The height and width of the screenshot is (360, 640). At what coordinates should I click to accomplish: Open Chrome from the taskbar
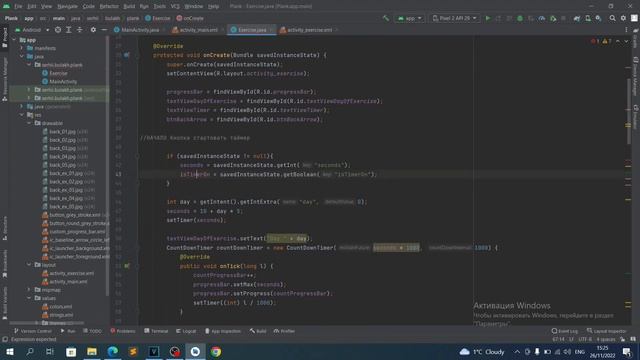click(x=216, y=352)
